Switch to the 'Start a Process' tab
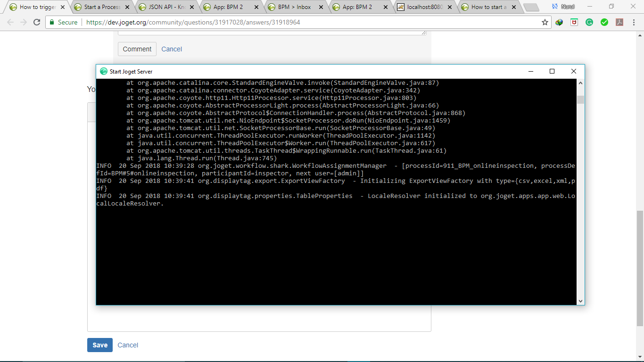Viewport: 644px width, 362px height. (102, 7)
